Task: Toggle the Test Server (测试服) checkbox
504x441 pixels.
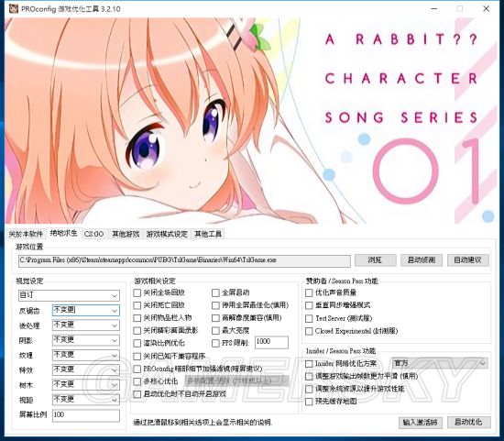Action: click(x=309, y=318)
